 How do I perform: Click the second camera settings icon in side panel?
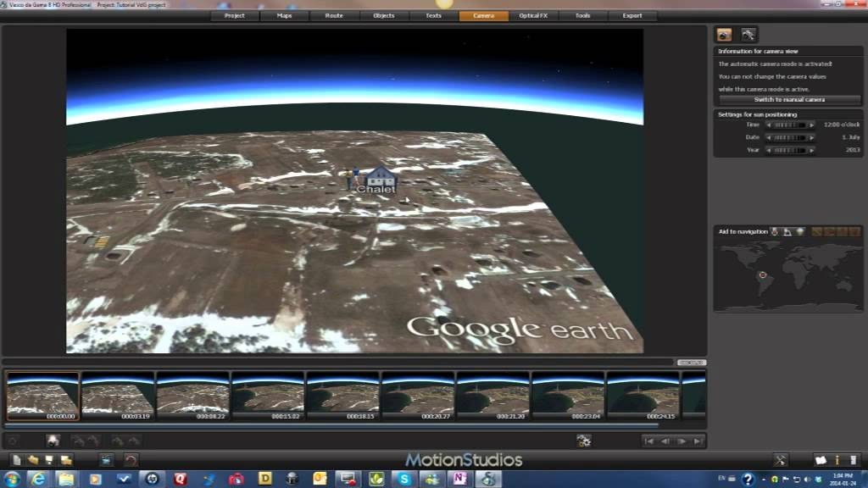(x=748, y=35)
